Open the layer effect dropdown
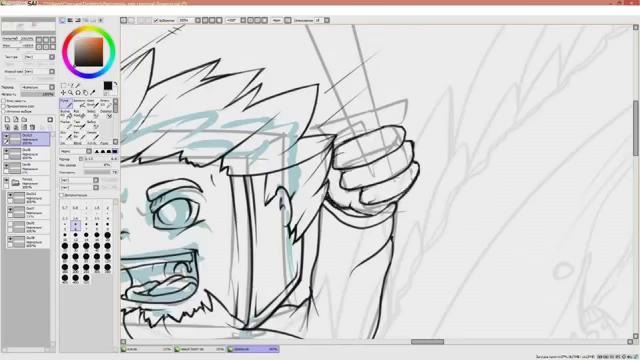 pos(52,71)
